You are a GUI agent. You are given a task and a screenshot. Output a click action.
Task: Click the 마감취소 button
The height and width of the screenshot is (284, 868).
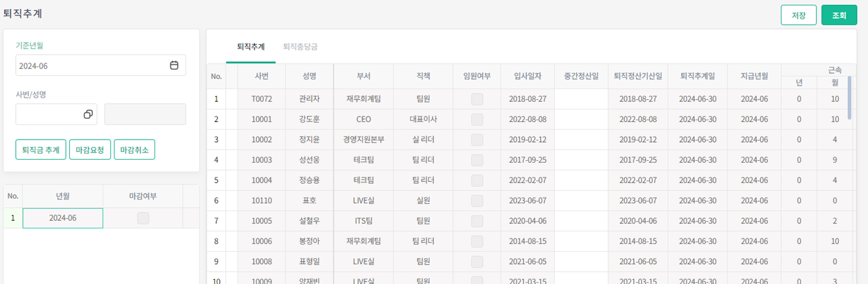coord(134,149)
